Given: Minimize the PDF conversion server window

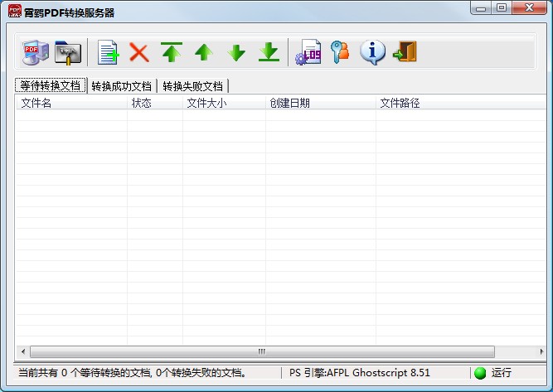Looking at the screenshot, I should tap(481, 8).
